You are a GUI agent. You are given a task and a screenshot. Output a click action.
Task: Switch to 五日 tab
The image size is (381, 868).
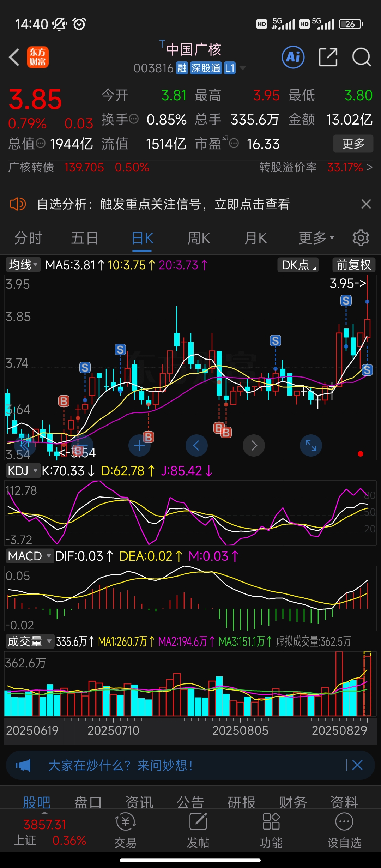click(85, 238)
